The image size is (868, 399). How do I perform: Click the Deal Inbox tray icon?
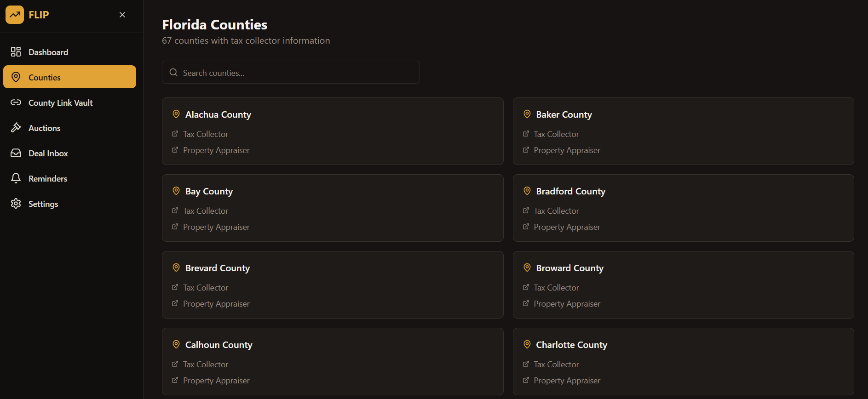[16, 153]
